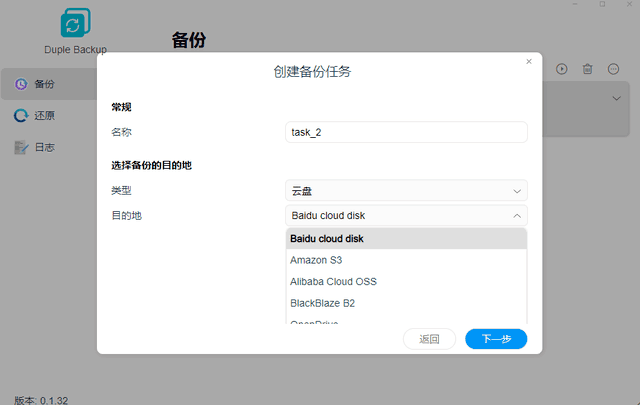Click the clock icon beside 备份
Image resolution: width=640 pixels, height=405 pixels.
(21, 84)
